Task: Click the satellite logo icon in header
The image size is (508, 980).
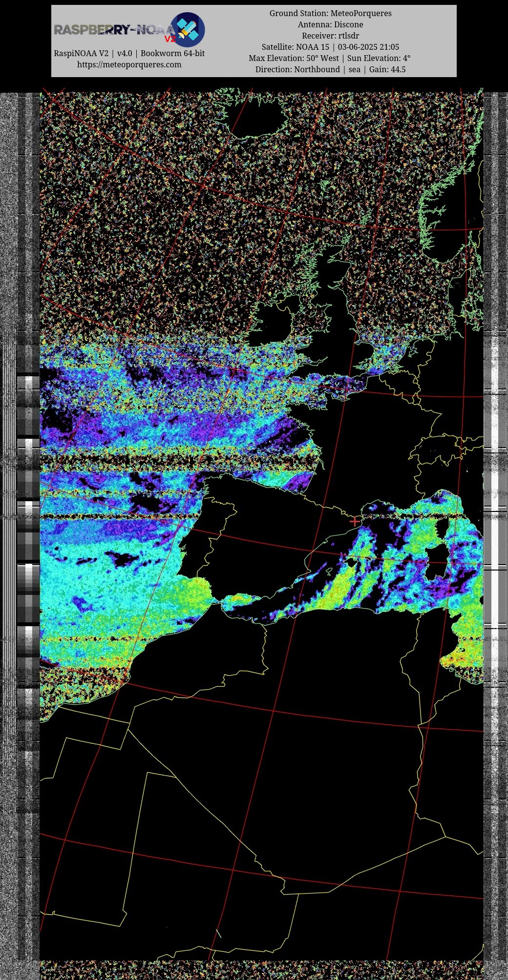Action: coord(188,30)
